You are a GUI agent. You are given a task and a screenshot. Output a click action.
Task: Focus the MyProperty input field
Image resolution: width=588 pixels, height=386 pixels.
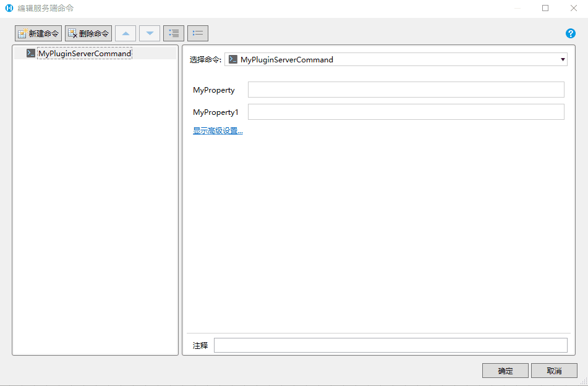406,90
